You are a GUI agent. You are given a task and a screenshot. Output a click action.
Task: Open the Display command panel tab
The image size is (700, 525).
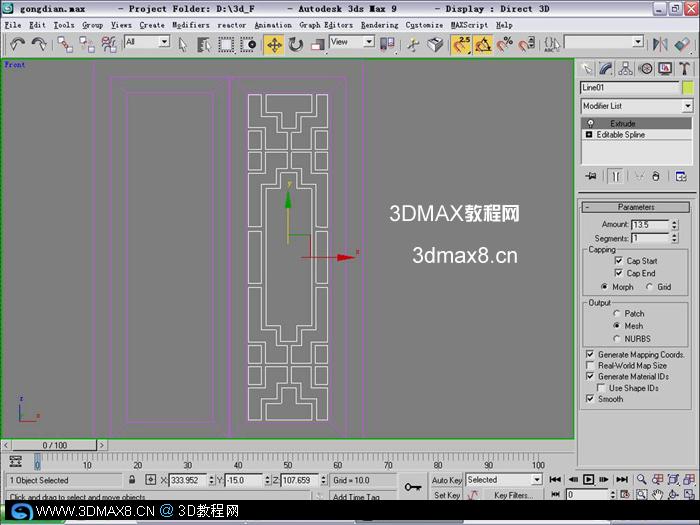[665, 68]
